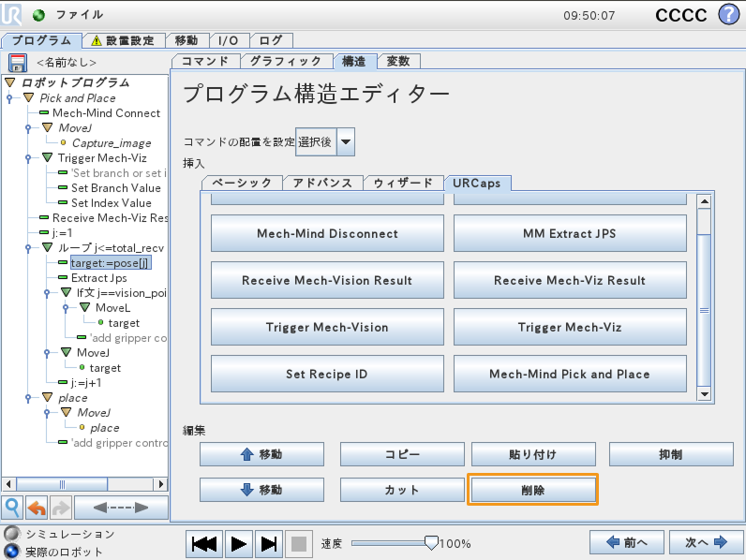Click the save floppy disk icon
This screenshot has width=746, height=560.
coord(18,63)
